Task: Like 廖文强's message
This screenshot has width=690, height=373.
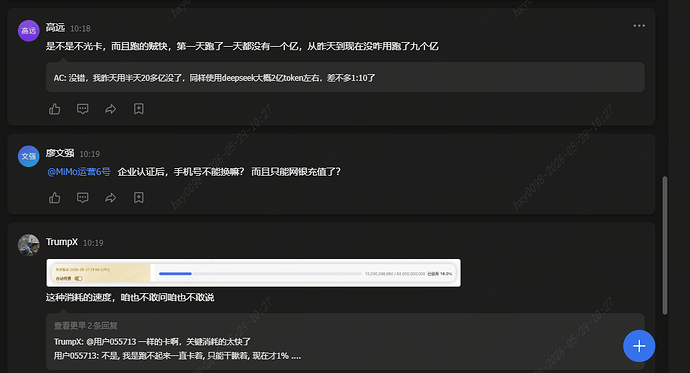Action: (x=55, y=197)
